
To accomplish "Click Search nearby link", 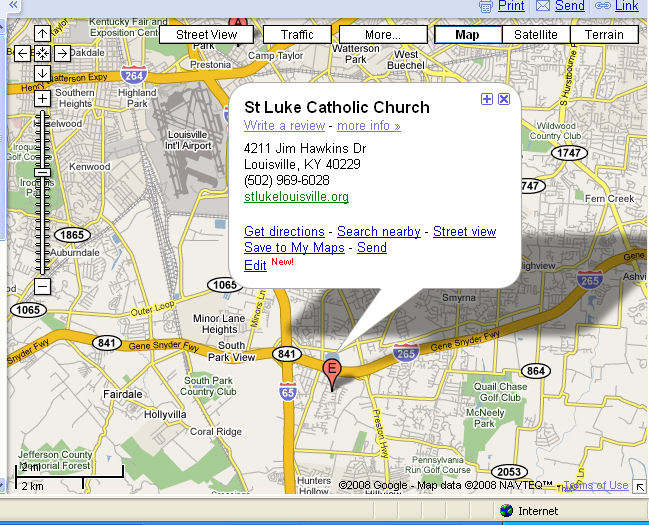I will pos(379,231).
